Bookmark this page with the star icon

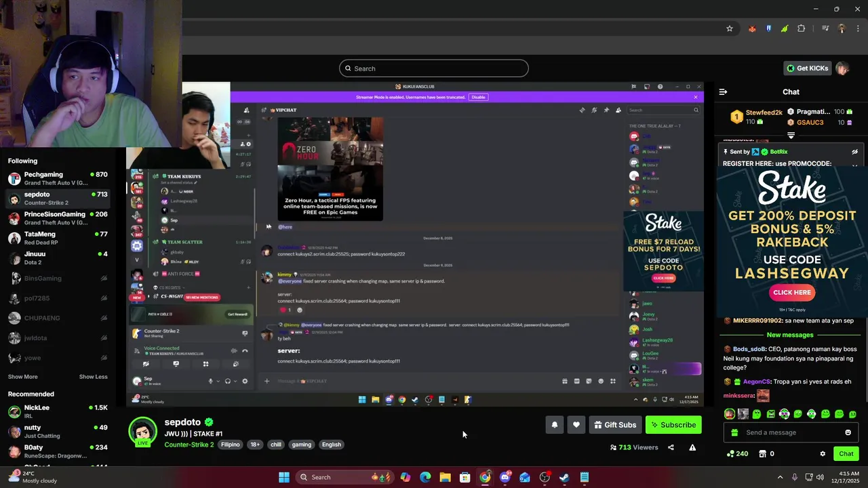[x=730, y=28]
